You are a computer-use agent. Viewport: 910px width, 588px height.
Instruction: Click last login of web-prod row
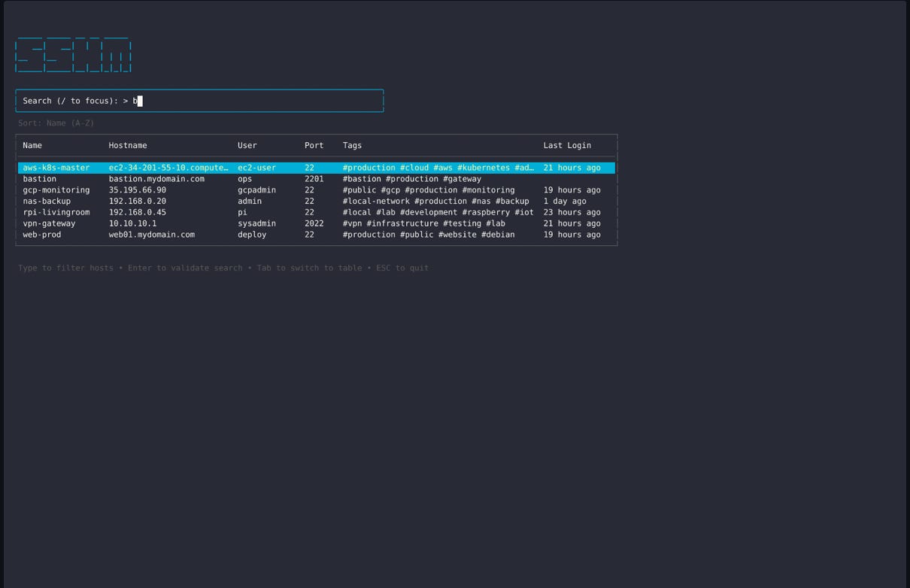click(572, 235)
